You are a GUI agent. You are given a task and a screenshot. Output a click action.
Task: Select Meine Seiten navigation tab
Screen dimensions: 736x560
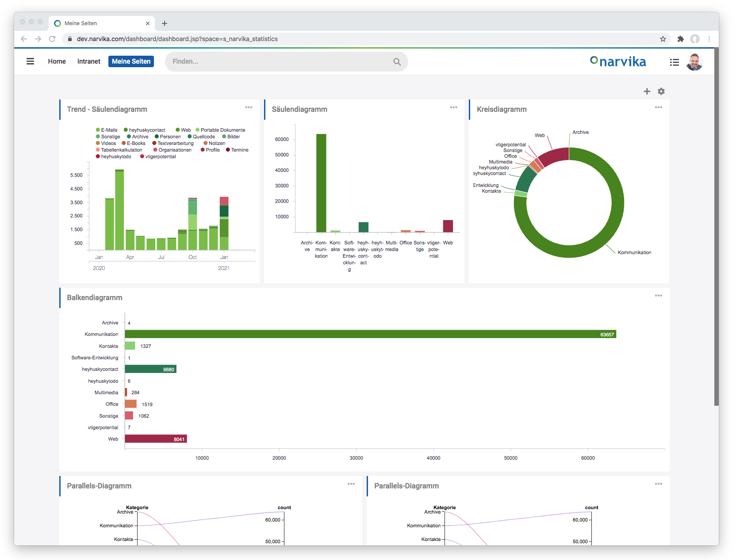(x=131, y=61)
